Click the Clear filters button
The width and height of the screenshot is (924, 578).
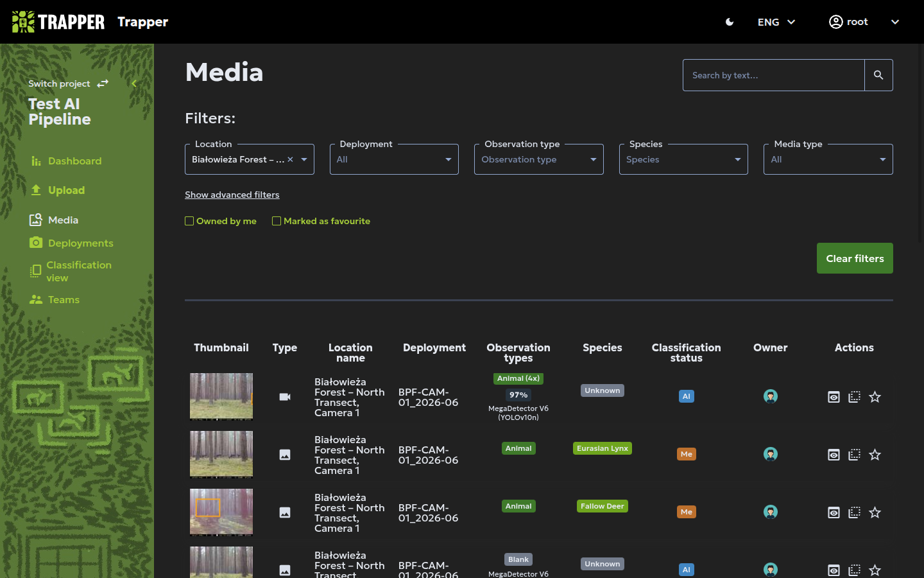[x=855, y=258]
